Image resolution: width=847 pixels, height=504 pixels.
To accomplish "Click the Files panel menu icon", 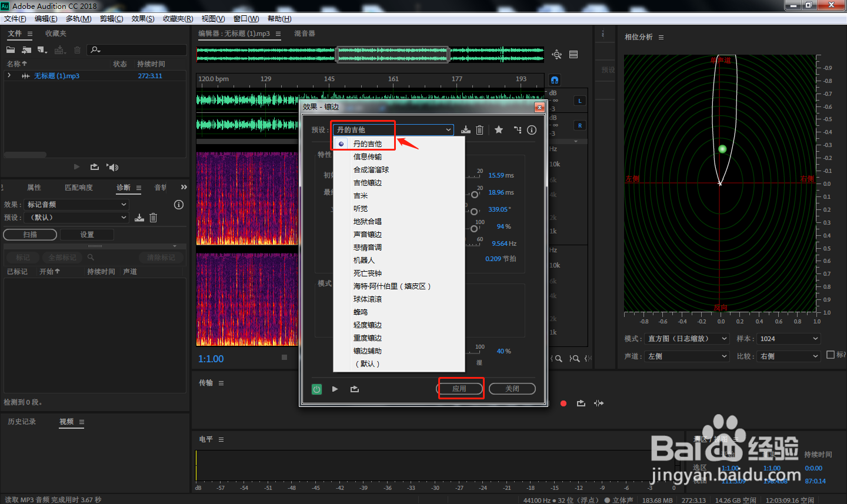I will coord(30,34).
